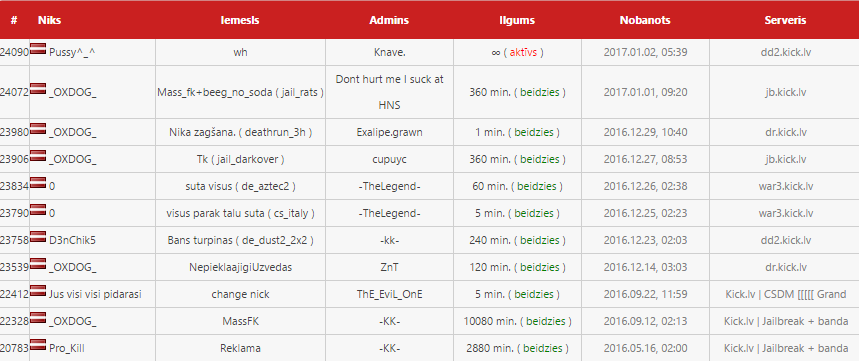
Task: Open the server dd2.kick.lv in first row
Action: (784, 53)
